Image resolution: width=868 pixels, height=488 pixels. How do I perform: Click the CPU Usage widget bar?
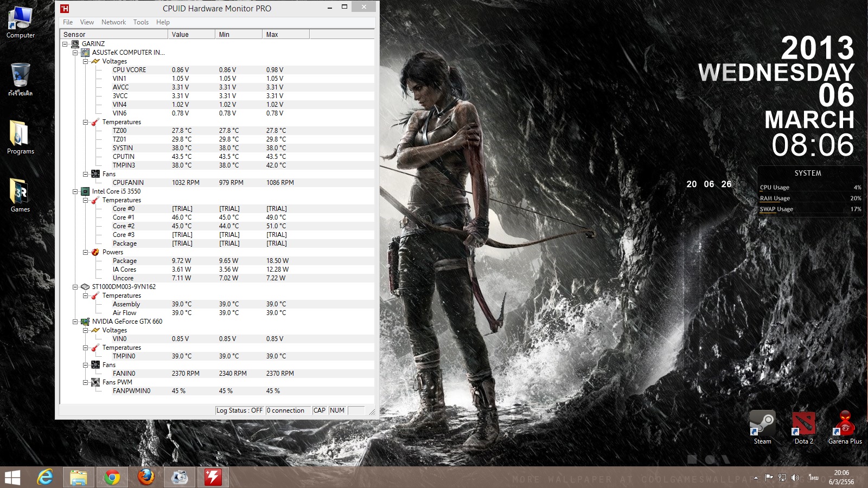(810, 188)
